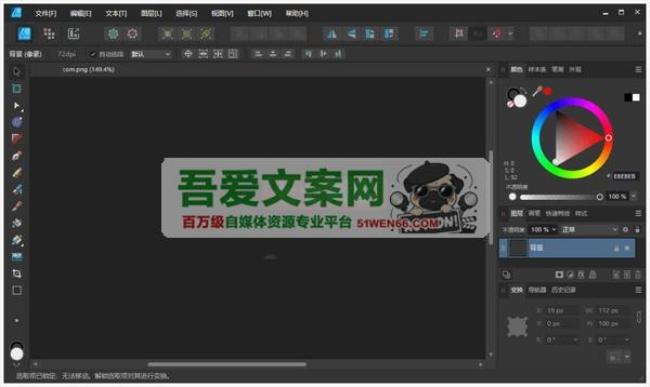Open the 视图(V) menu
The image size is (650, 387).
pos(222,13)
